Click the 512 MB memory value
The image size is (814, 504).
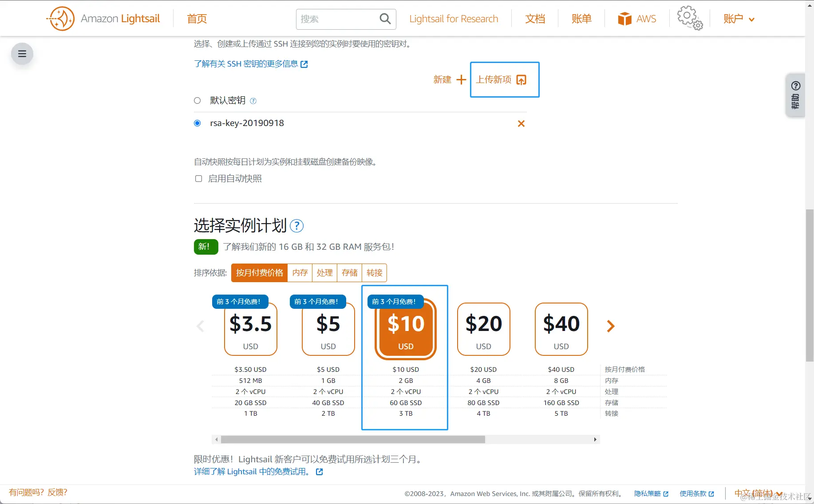point(251,381)
